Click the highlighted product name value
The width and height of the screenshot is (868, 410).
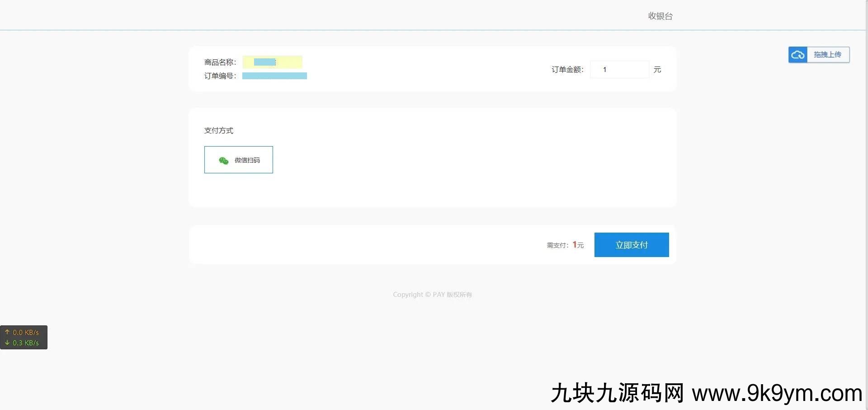coord(272,62)
